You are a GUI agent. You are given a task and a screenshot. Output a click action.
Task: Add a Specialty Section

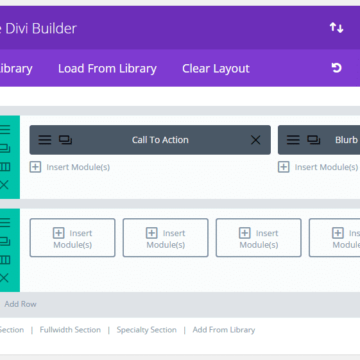tap(147, 330)
